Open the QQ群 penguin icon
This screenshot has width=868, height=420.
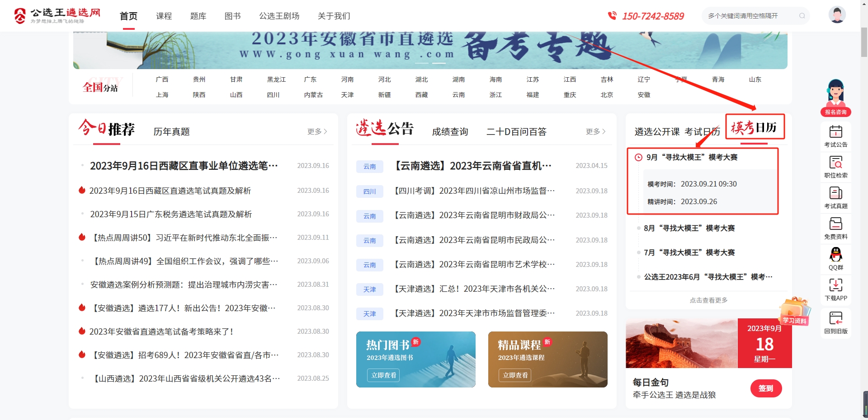pyautogui.click(x=835, y=255)
